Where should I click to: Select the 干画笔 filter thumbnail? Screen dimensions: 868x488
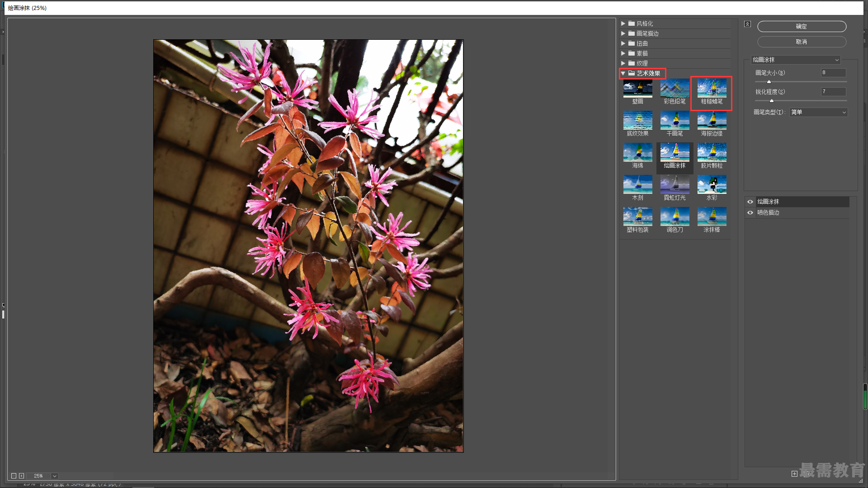tap(675, 121)
